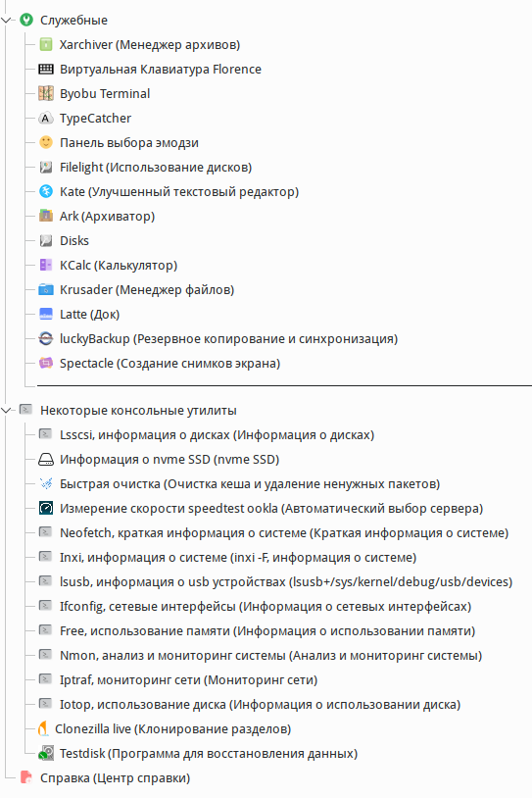Collapse Некоторые консольные утилиты category

tap(6, 410)
